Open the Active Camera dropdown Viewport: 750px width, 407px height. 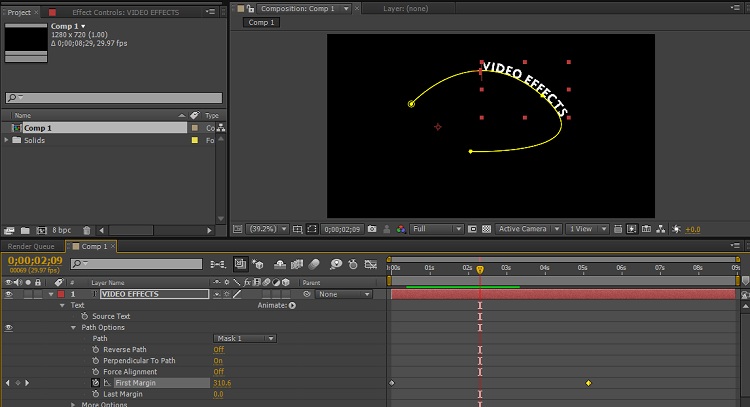(528, 229)
